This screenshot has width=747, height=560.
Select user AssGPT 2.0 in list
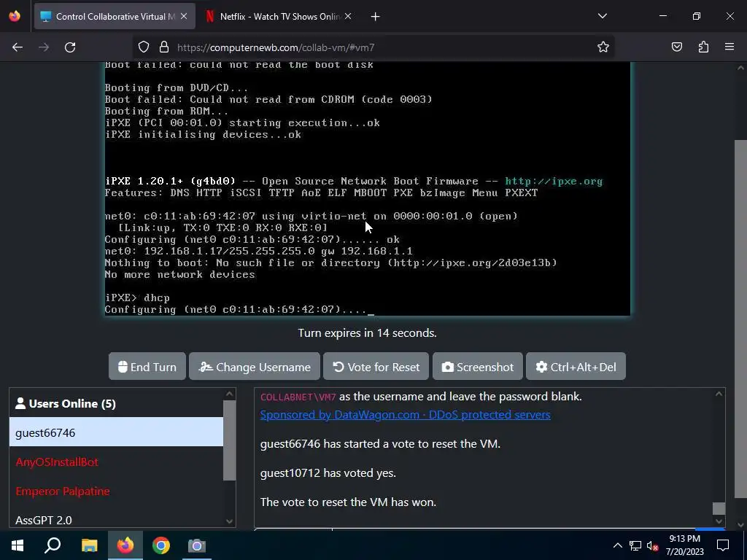116,519
